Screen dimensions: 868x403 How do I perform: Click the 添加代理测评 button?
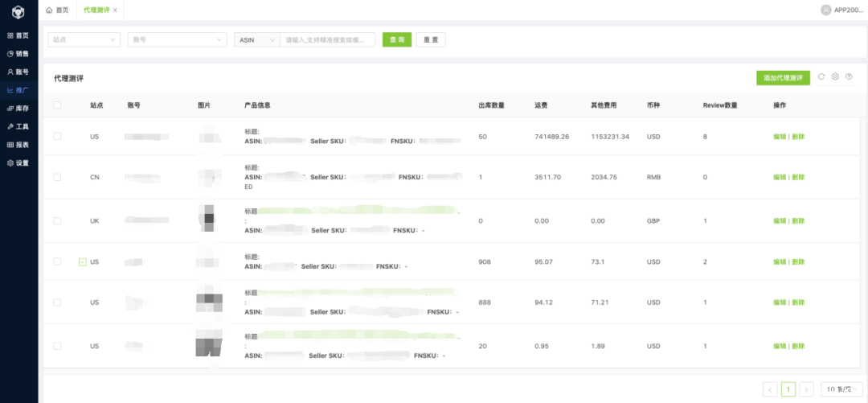point(783,78)
